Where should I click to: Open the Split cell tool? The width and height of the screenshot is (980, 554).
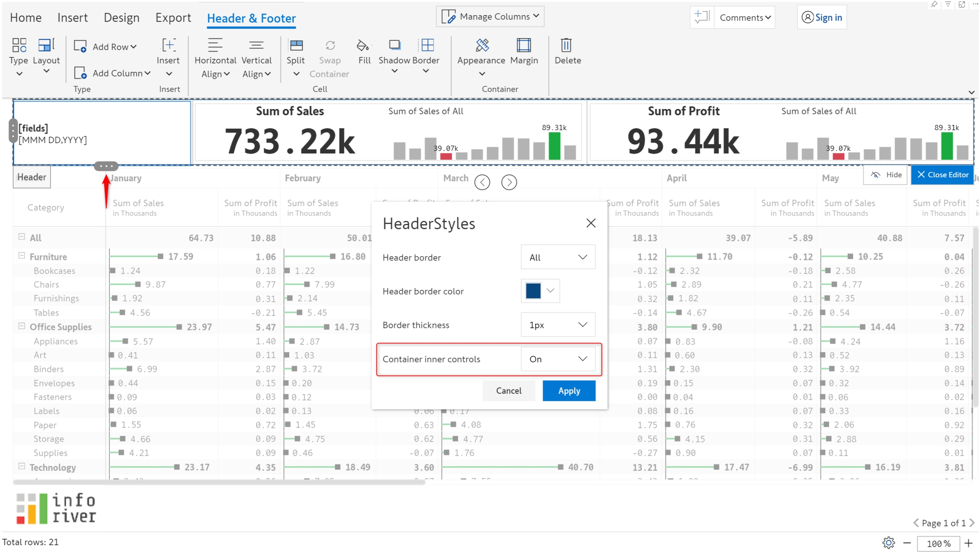(296, 46)
